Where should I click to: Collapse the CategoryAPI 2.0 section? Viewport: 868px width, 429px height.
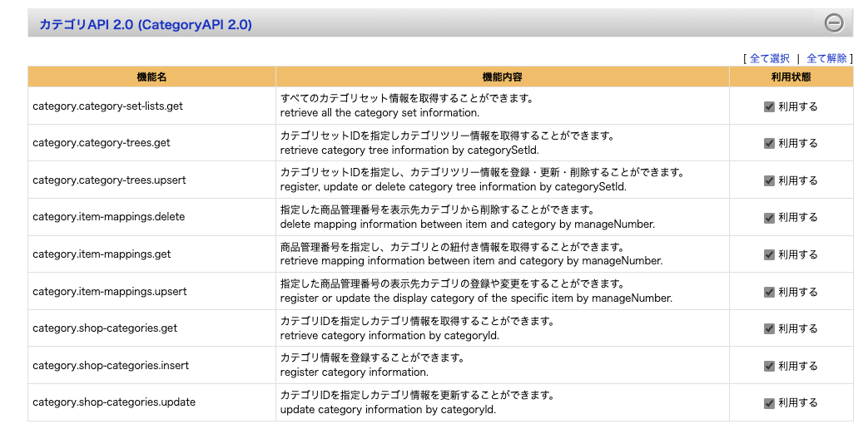point(834,23)
